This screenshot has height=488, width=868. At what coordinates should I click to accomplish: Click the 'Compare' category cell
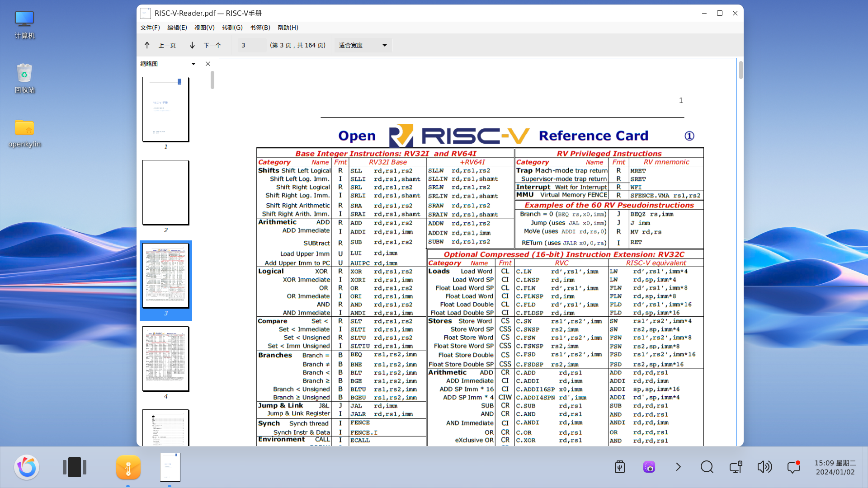[x=272, y=321]
